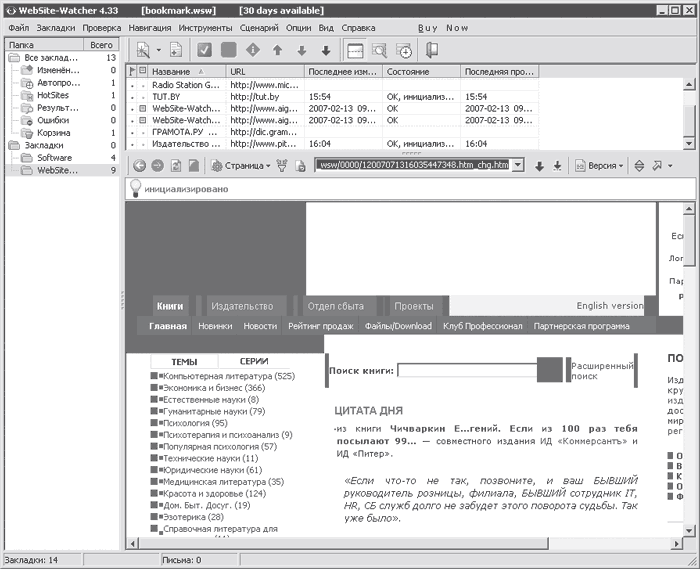Open the Закладки menu
The width and height of the screenshot is (700, 569).
click(56, 28)
